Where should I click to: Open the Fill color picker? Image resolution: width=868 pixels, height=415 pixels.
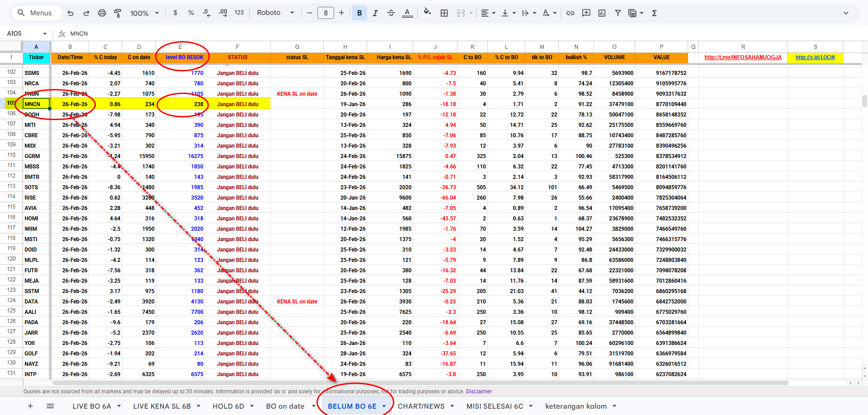tap(427, 13)
